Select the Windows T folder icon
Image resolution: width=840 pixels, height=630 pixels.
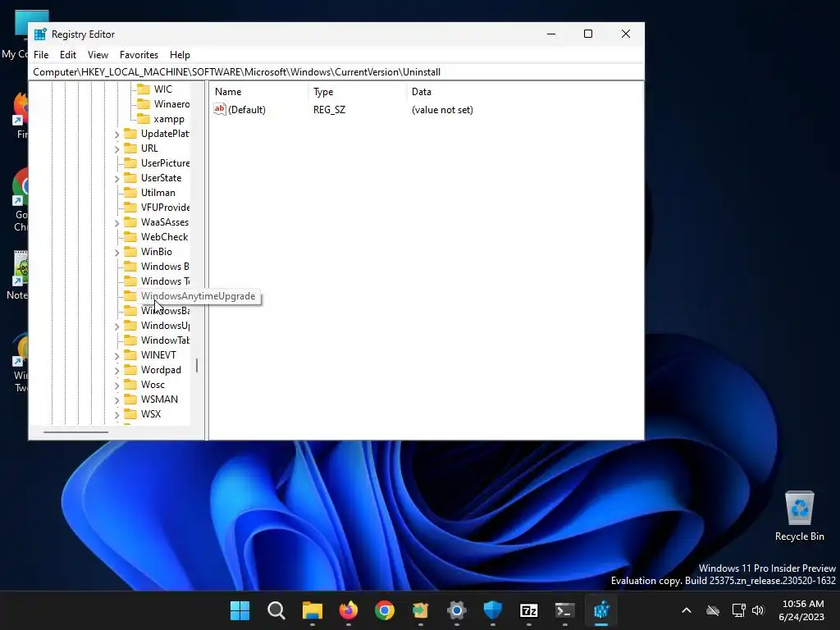tap(130, 281)
